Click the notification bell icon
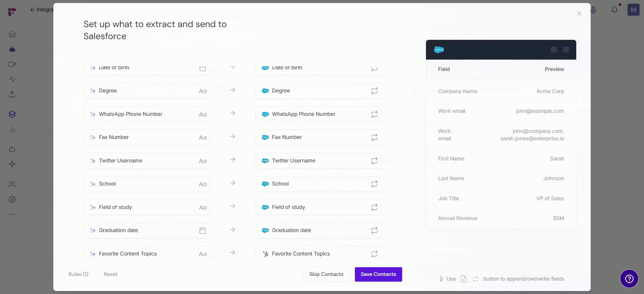 (x=614, y=10)
